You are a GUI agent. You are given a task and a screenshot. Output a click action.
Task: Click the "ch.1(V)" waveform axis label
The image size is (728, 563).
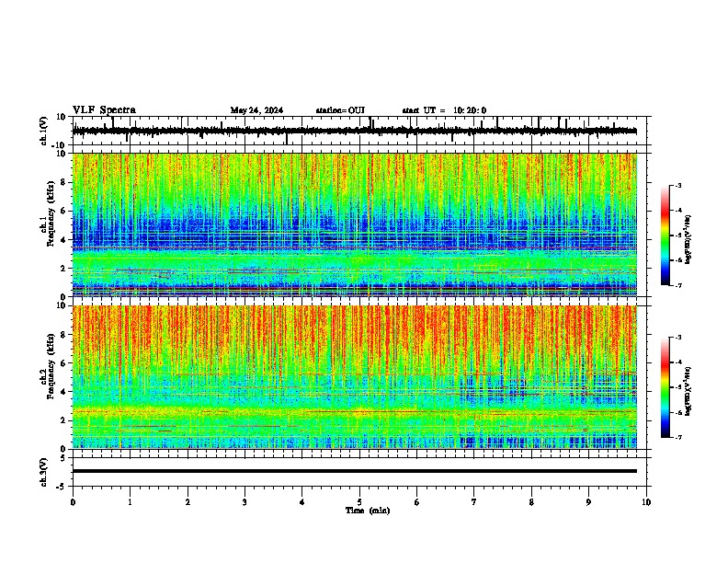pyautogui.click(x=44, y=131)
